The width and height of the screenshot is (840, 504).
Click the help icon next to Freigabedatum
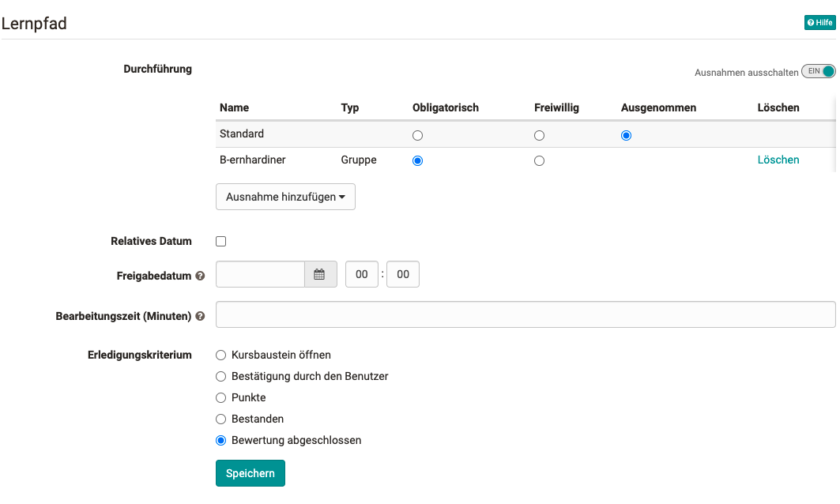pos(200,276)
